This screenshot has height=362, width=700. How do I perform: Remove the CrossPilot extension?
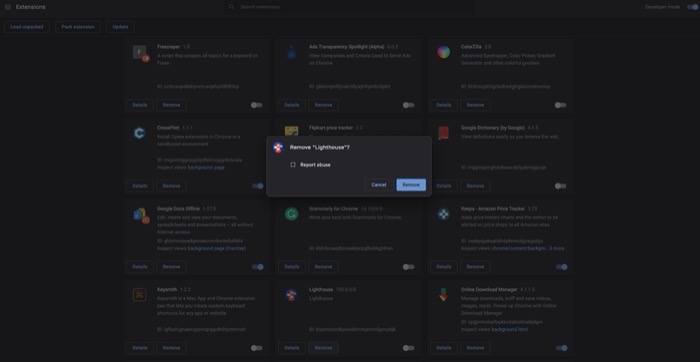[171, 186]
